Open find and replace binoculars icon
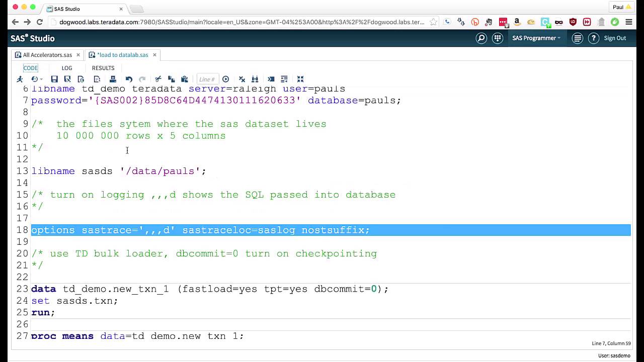The width and height of the screenshot is (644, 362). pyautogui.click(x=255, y=79)
